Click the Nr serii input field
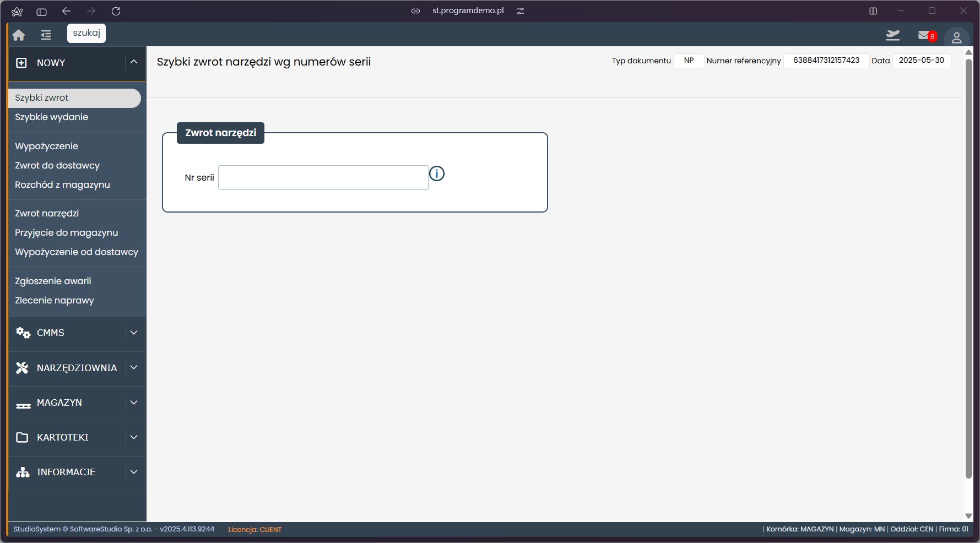The image size is (980, 543). pyautogui.click(x=323, y=178)
